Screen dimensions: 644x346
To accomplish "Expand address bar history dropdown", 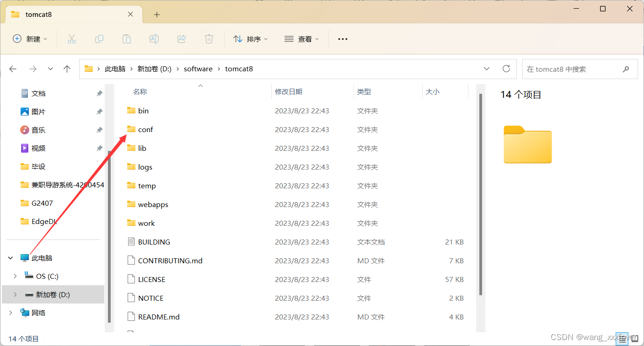I will click(487, 69).
